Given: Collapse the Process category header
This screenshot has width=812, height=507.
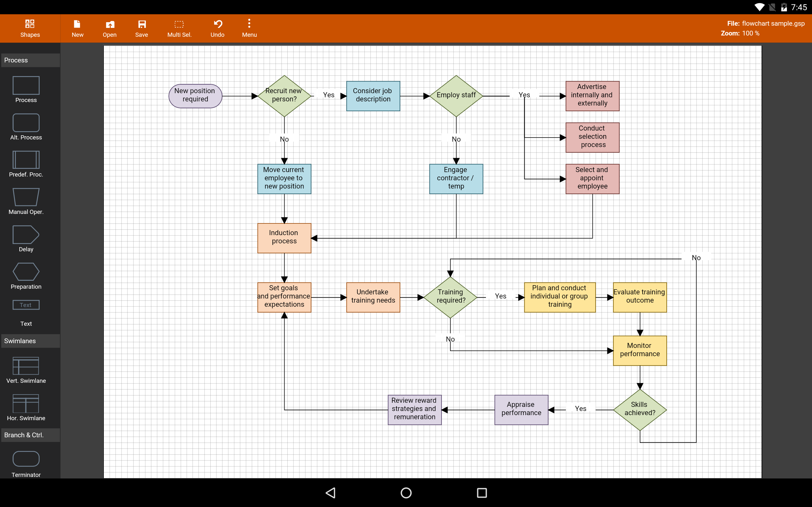Looking at the screenshot, I should tap(30, 60).
